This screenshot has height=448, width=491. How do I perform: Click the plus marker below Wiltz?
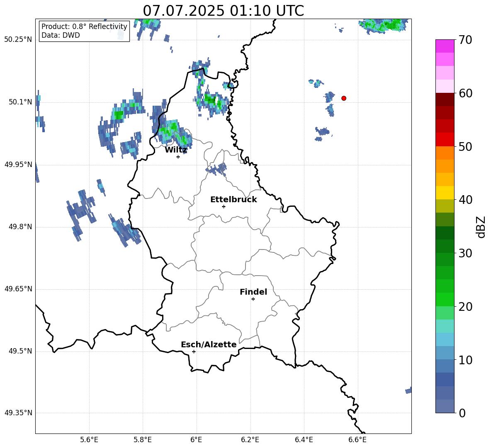(x=178, y=157)
